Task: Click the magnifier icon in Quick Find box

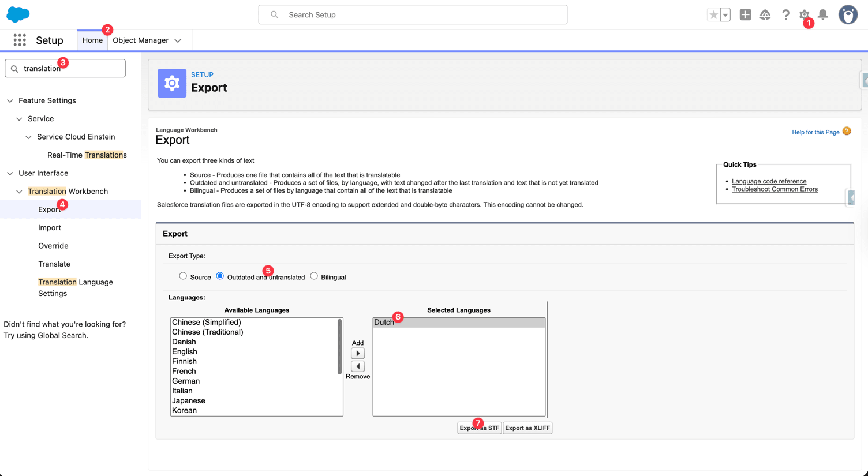Action: coord(15,69)
